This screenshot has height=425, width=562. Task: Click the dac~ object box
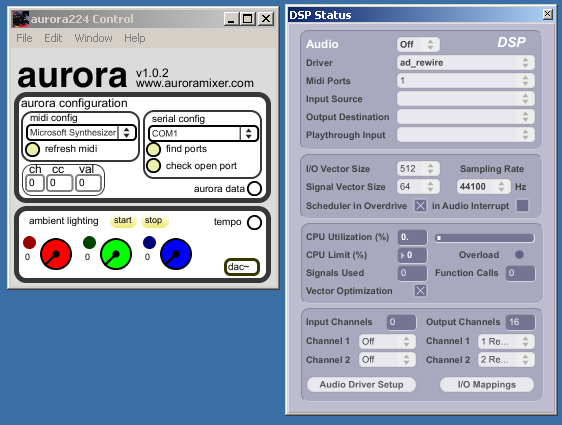[x=242, y=267]
